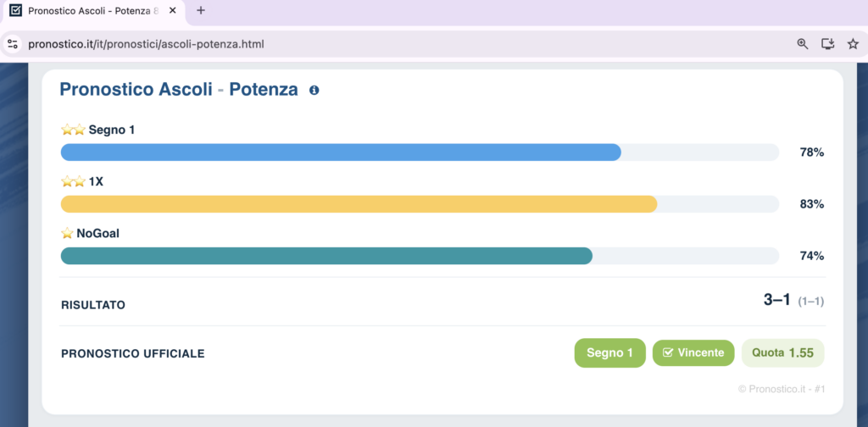The width and height of the screenshot is (868, 427).
Task: Click the checkmark inside the Vincente badge
Action: pos(668,353)
